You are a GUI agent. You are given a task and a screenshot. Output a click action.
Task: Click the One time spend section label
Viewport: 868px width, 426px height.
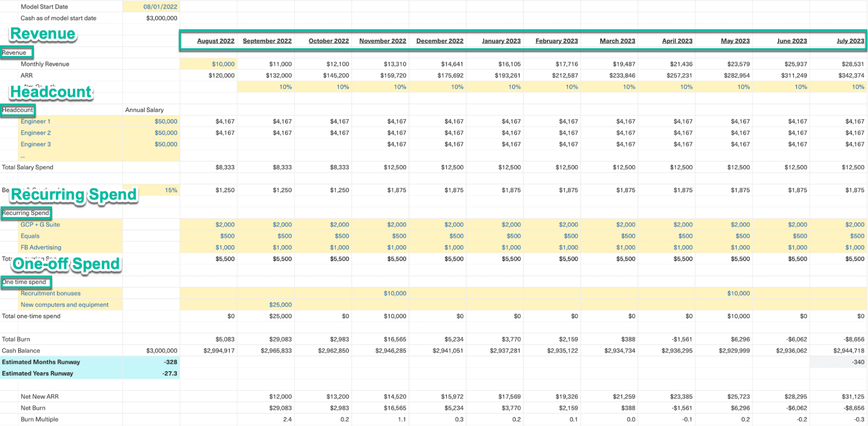pyautogui.click(x=24, y=282)
